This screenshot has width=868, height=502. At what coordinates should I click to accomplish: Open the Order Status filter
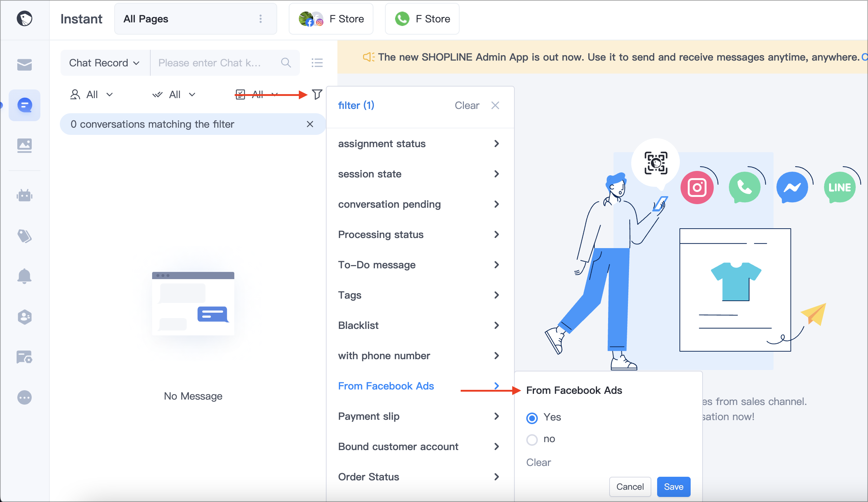point(420,477)
